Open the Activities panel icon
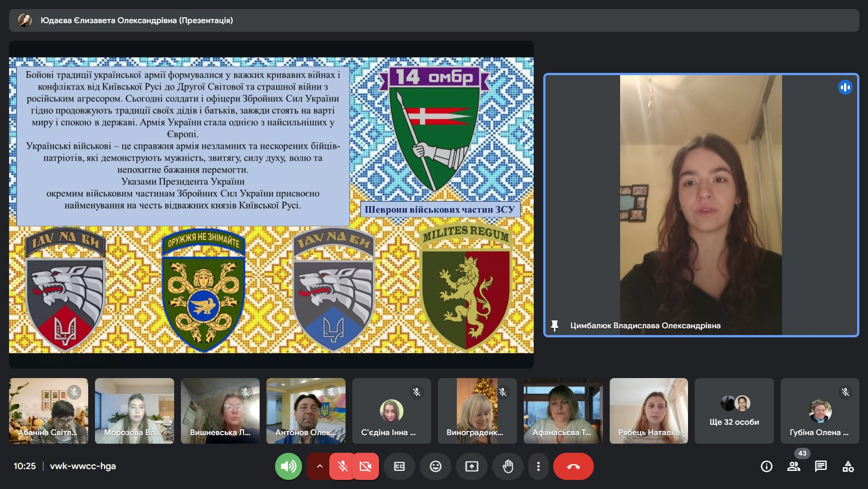868x489 pixels. coord(848,466)
